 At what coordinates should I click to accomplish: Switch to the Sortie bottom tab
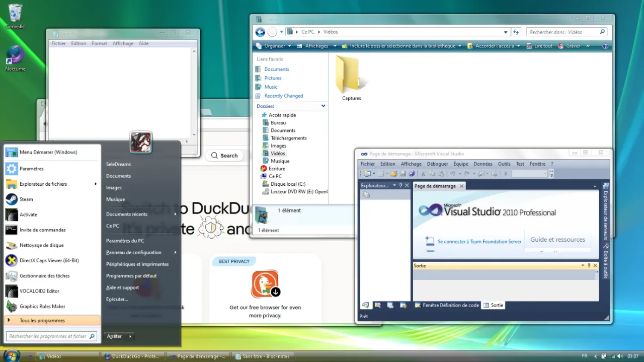pos(493,305)
